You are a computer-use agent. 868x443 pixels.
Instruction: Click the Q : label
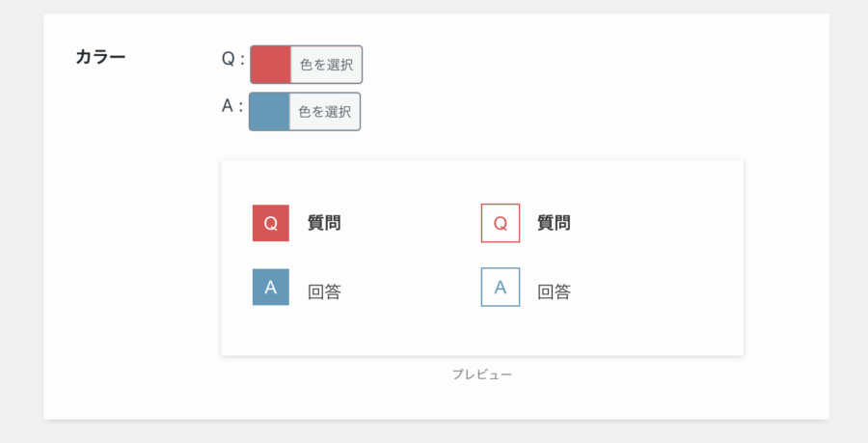pyautogui.click(x=233, y=59)
